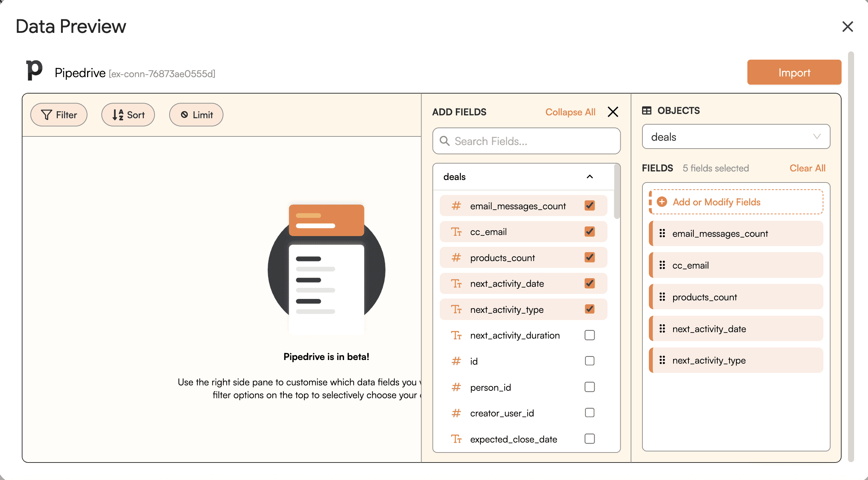Click the Import button
Screen dimensions: 868x480
[x=794, y=72]
